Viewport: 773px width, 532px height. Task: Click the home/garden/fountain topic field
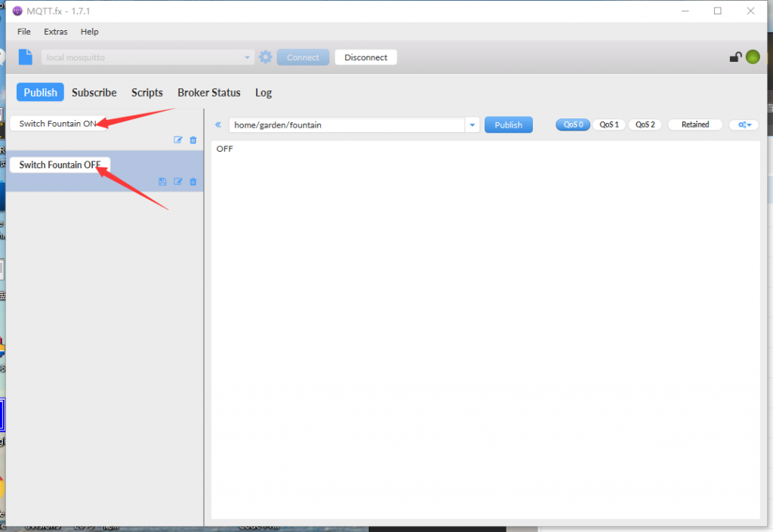point(347,125)
